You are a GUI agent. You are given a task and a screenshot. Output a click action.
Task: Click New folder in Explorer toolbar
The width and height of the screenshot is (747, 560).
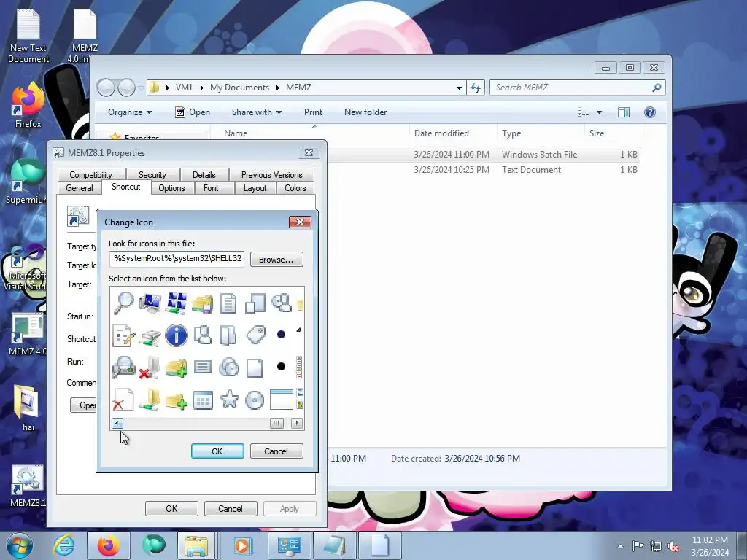pyautogui.click(x=365, y=112)
